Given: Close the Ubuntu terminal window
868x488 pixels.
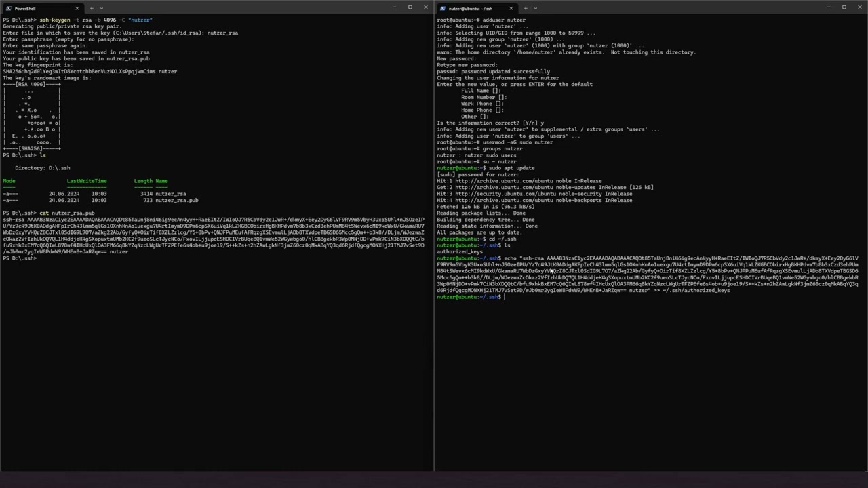Looking at the screenshot, I should [859, 7].
